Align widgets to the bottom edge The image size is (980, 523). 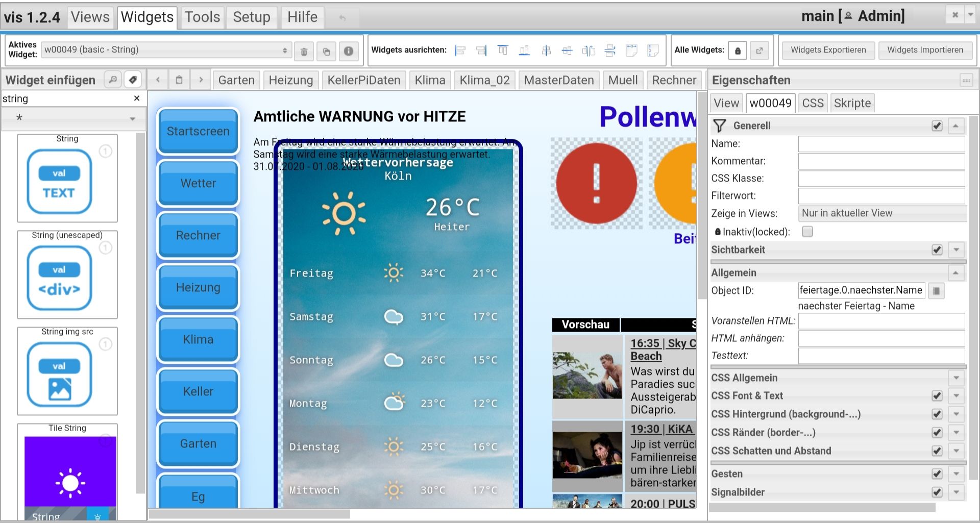click(x=524, y=50)
